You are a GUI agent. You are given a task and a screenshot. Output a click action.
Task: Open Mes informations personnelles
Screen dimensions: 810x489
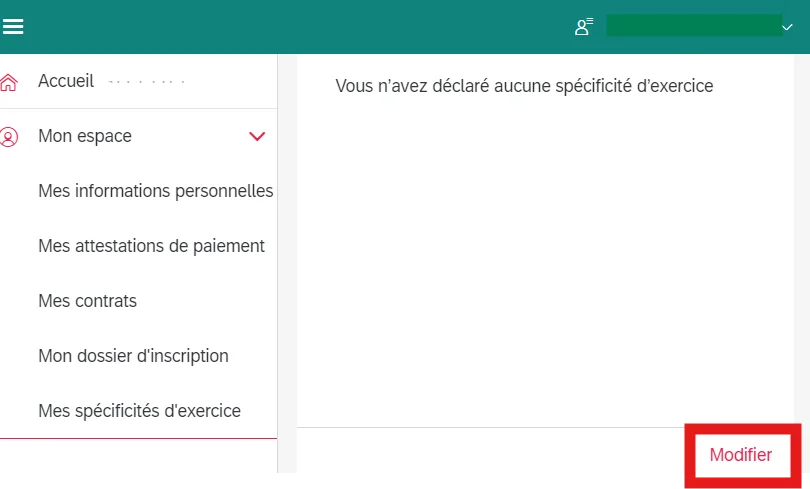point(155,191)
